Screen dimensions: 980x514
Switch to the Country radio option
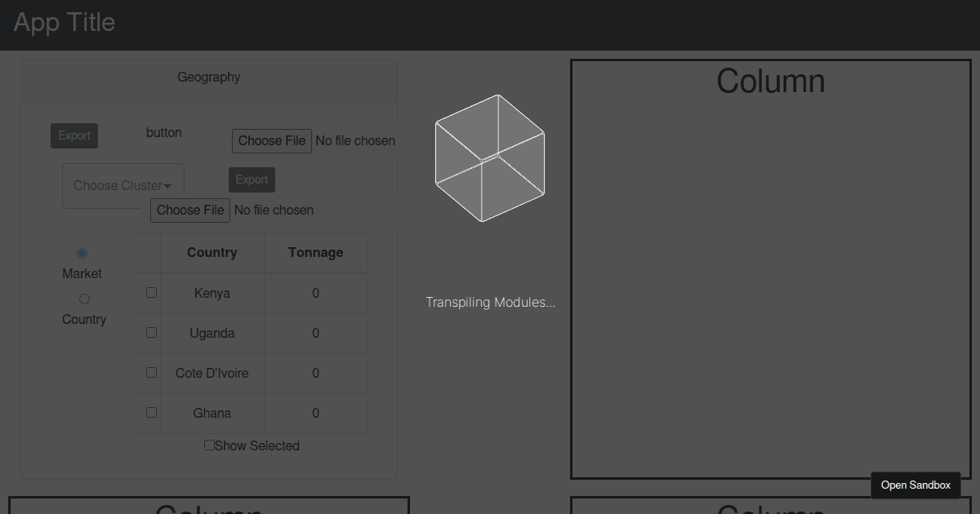pyautogui.click(x=84, y=299)
